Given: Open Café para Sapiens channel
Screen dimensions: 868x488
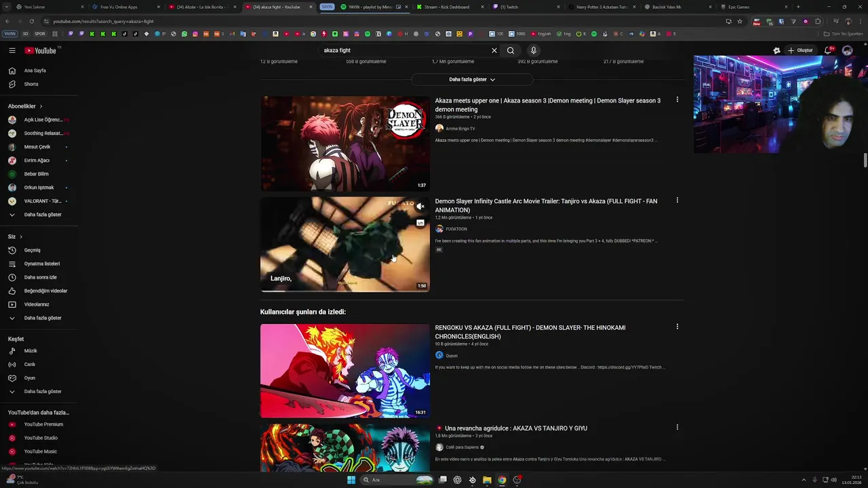Looking at the screenshot, I should (x=462, y=447).
